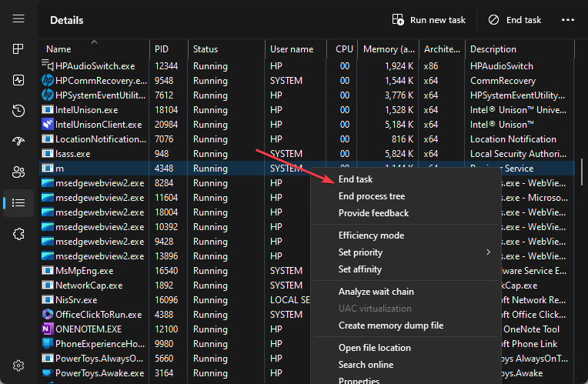The width and height of the screenshot is (588, 384).
Task: Click msedgewebview2.exe icon PID 8284
Action: [47, 182]
